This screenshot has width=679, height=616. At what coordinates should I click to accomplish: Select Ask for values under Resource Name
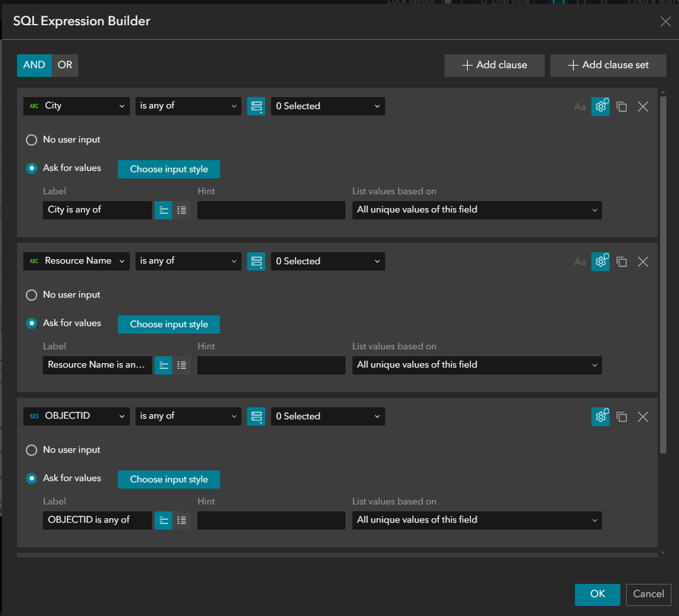coord(31,323)
